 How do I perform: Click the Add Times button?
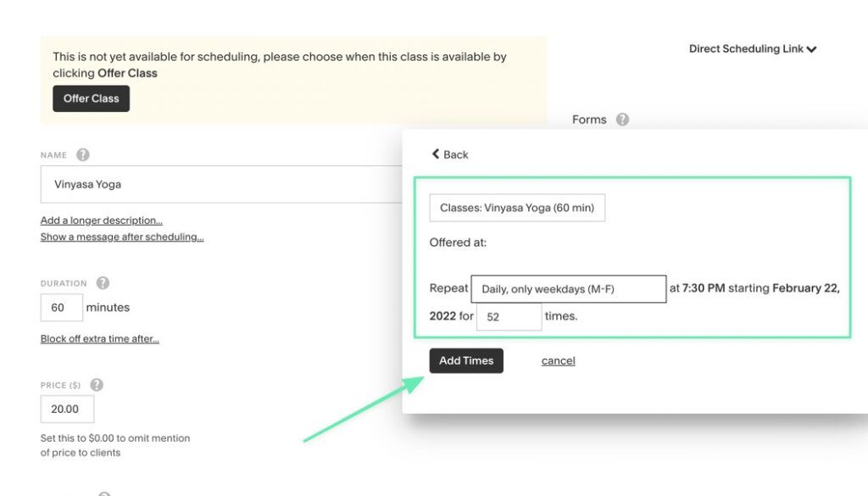click(466, 360)
